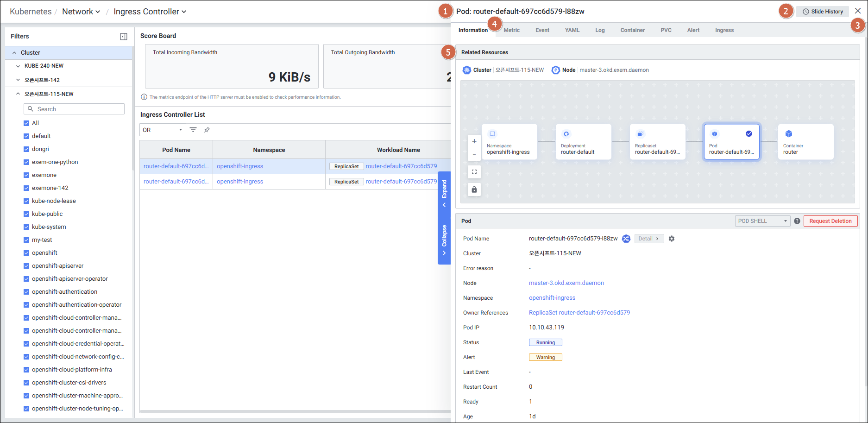Open the master-3.okd.exem.daemon node link

click(x=566, y=283)
